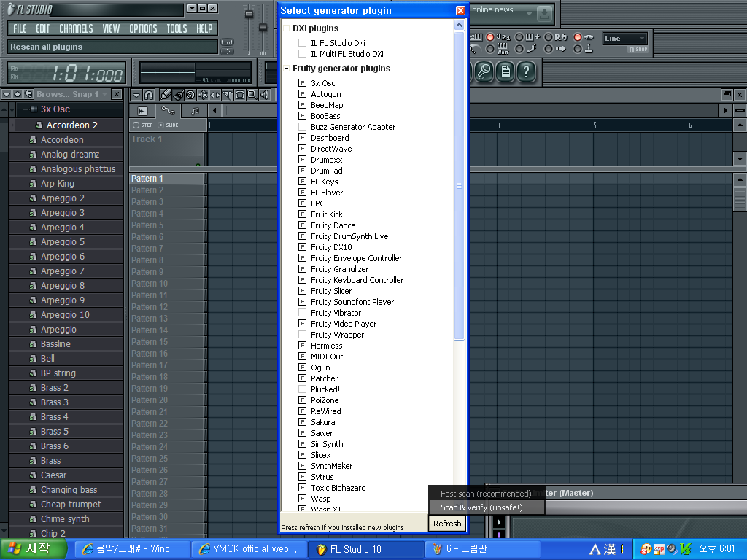Screen dimensions: 747x560
Task: Open the Line snap dropdown
Action: pos(624,39)
